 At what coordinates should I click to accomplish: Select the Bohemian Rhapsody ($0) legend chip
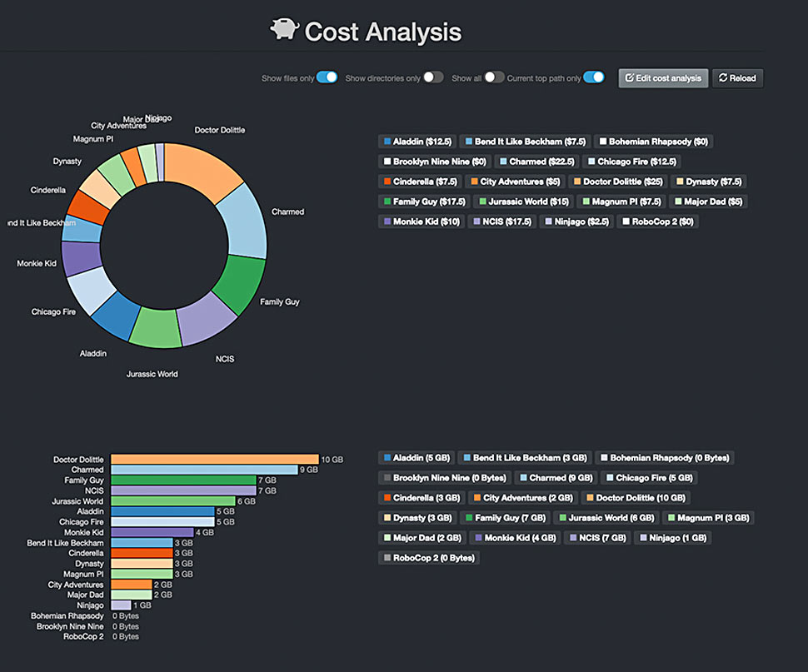coord(653,142)
